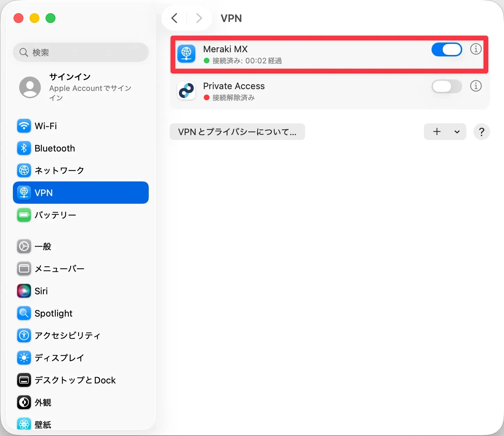Expand the add VPN dropdown chevron
504x436 pixels.
pyautogui.click(x=457, y=132)
